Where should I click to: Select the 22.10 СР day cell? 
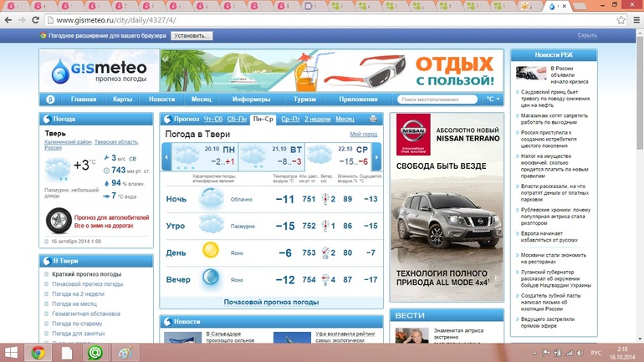pos(338,157)
